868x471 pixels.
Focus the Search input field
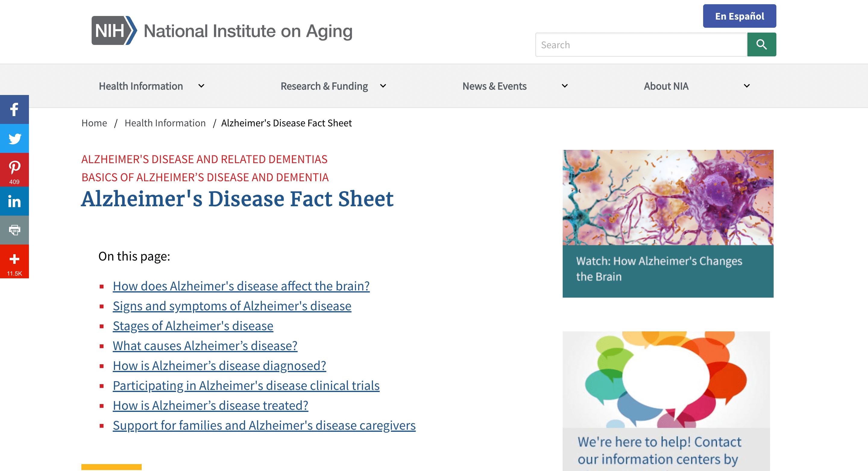click(x=641, y=45)
